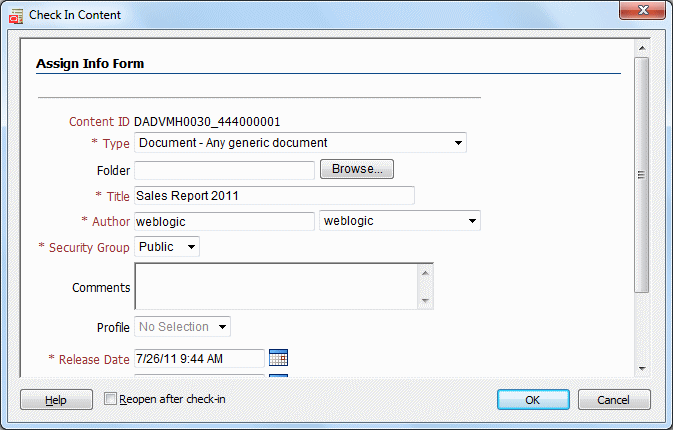Click the form scrollbar up arrow

pyautogui.click(x=642, y=48)
